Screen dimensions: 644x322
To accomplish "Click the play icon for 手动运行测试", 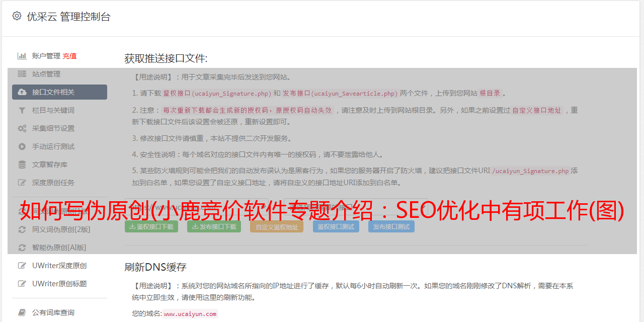I will point(22,146).
